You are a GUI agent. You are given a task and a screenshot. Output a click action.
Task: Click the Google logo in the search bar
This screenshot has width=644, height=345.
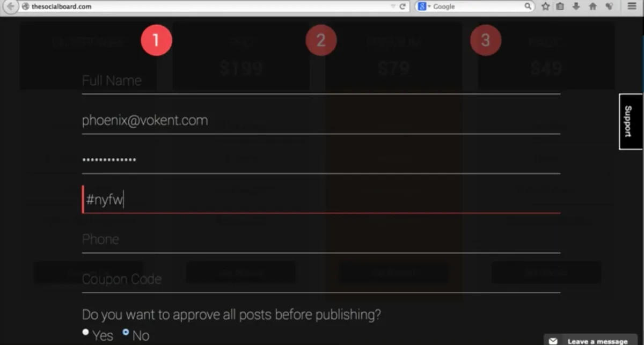[x=422, y=6]
